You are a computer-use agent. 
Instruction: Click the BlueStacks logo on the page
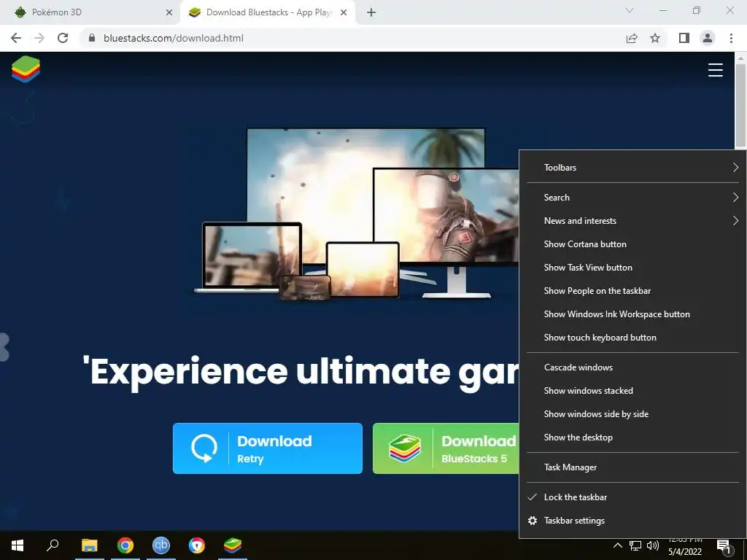26,69
